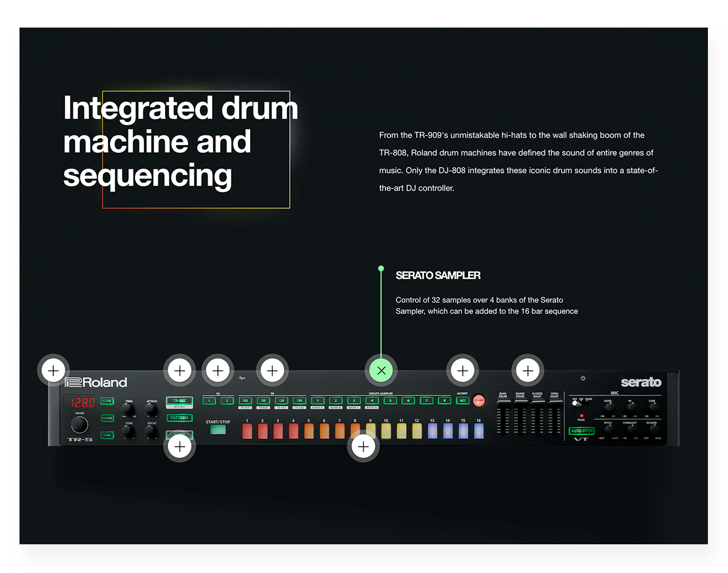Viewport: 728px width, 573px height.
Task: Click red step pad 3
Action: click(278, 431)
